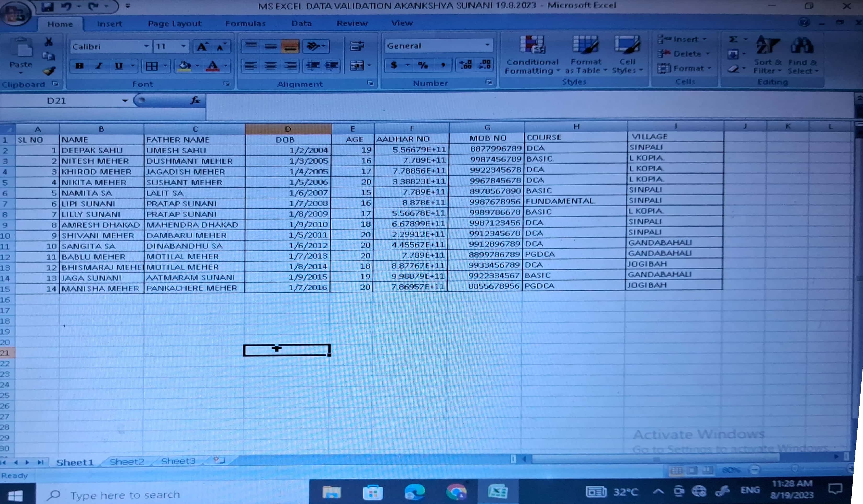Screen dimensions: 863x504
Task: Expand the General number format dropdown
Action: tap(487, 45)
